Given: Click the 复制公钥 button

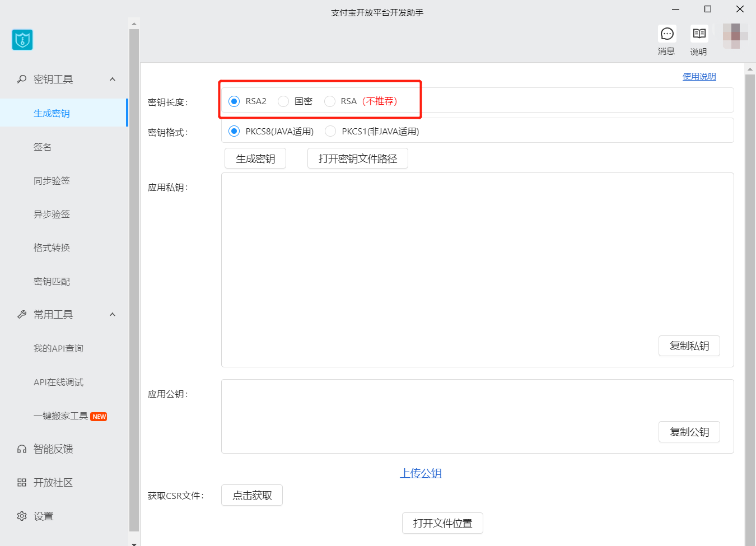Looking at the screenshot, I should point(689,432).
